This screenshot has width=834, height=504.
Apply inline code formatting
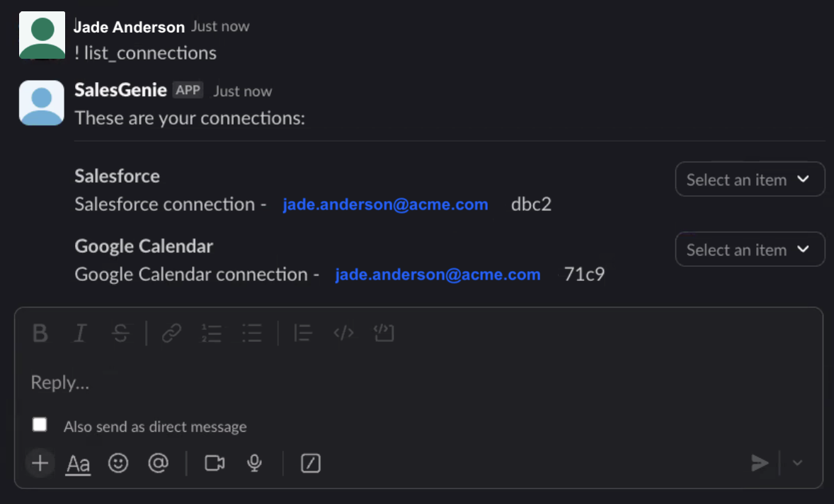(x=343, y=333)
